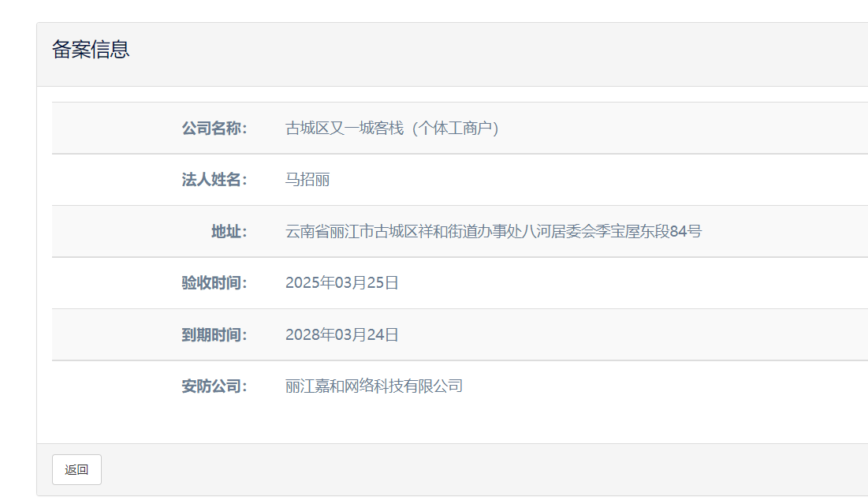
Task: Click the 返回 button
Action: 76,470
